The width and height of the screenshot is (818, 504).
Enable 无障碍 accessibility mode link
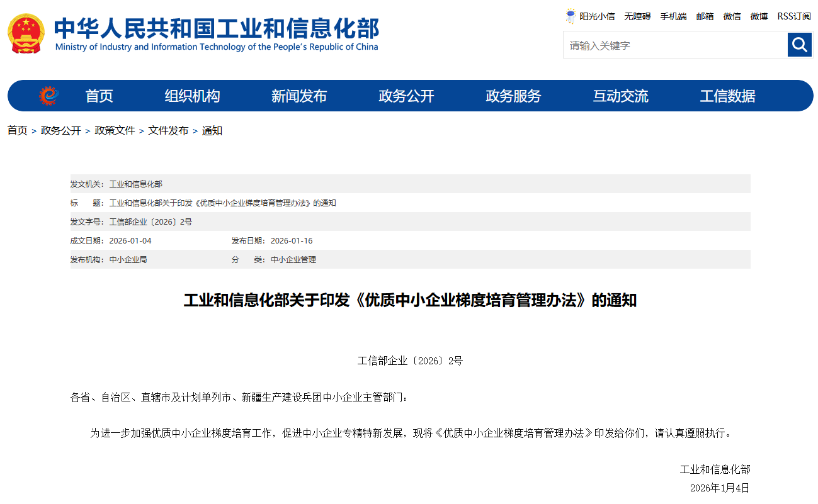pyautogui.click(x=637, y=16)
